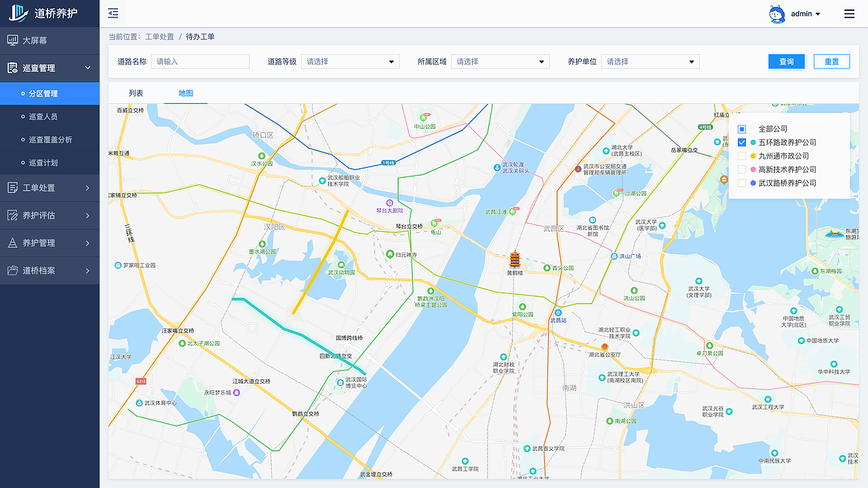Click the 琴台大剧院 purple marker

[x=389, y=203]
